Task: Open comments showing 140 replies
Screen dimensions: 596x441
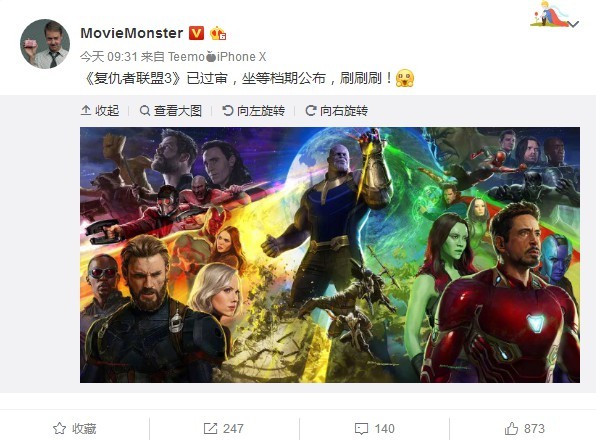Action: click(x=374, y=429)
